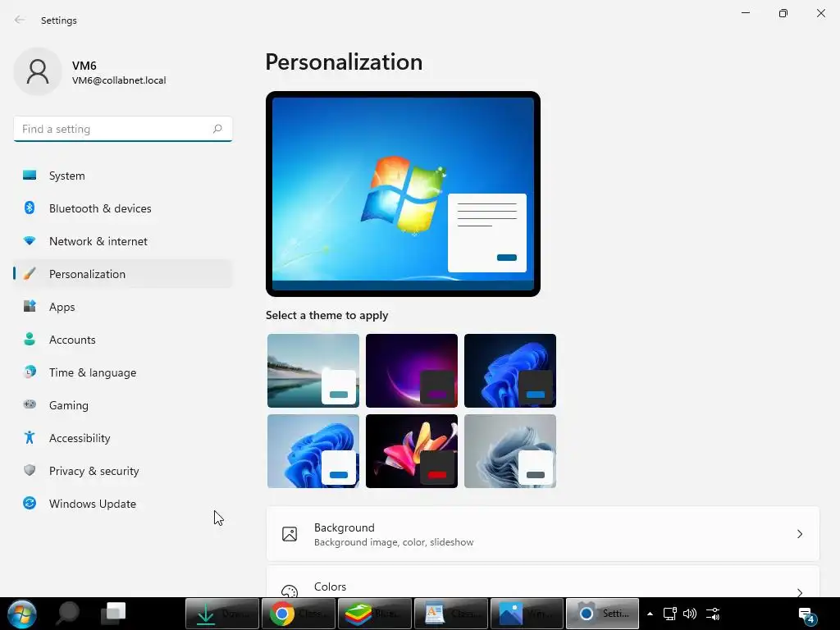This screenshot has width=840, height=630.
Task: Switch to the Chrome taskbar window
Action: tap(299, 614)
